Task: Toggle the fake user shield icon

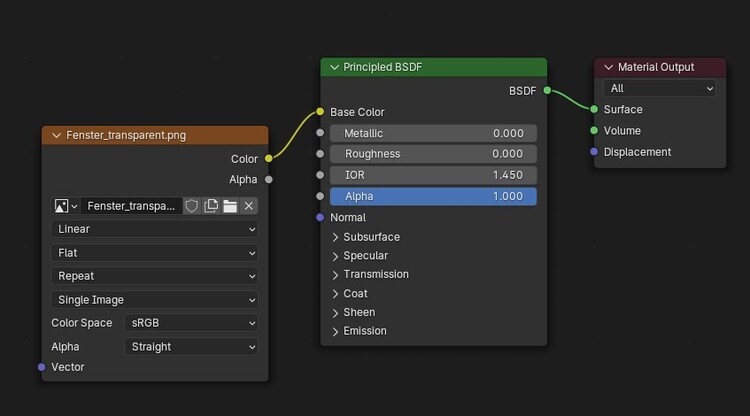Action: pyautogui.click(x=192, y=206)
